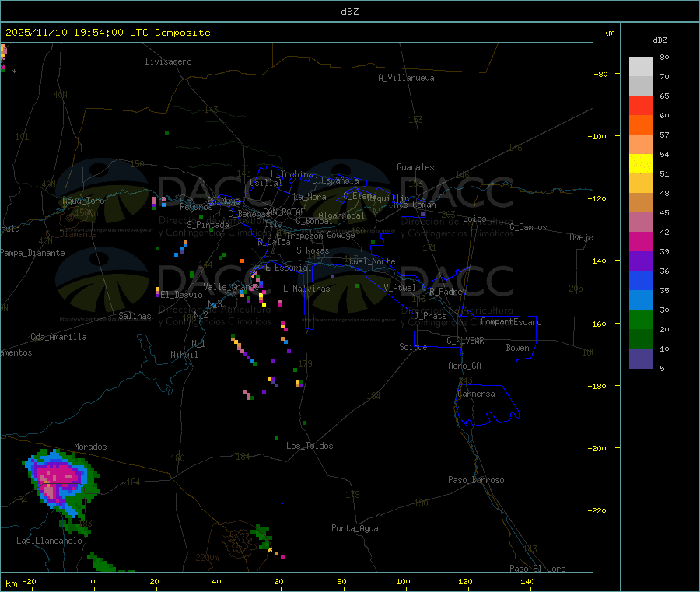This screenshot has width=700, height=592.
Task: Click the 20 dBZ green color swatch
Action: click(x=641, y=339)
